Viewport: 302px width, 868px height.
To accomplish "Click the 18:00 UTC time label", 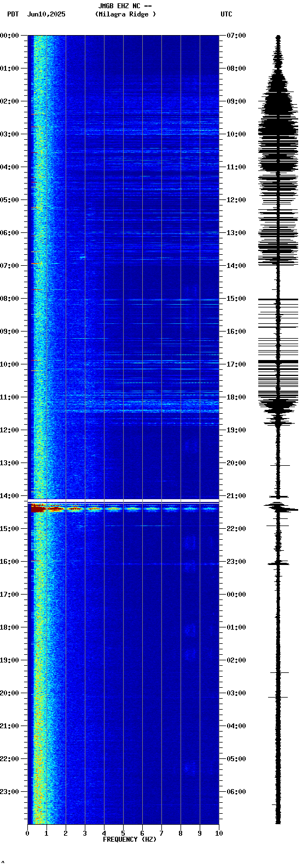I will point(236,397).
